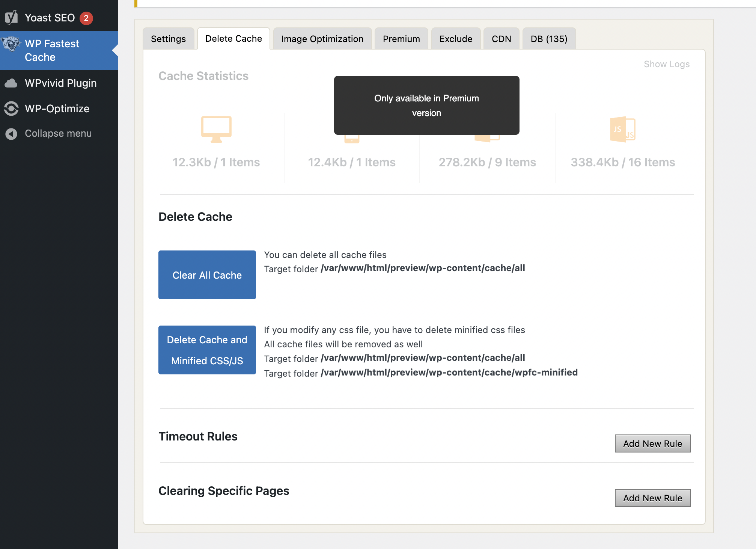
Task: Click the Only available in Premium version tooltip
Action: [x=427, y=105]
